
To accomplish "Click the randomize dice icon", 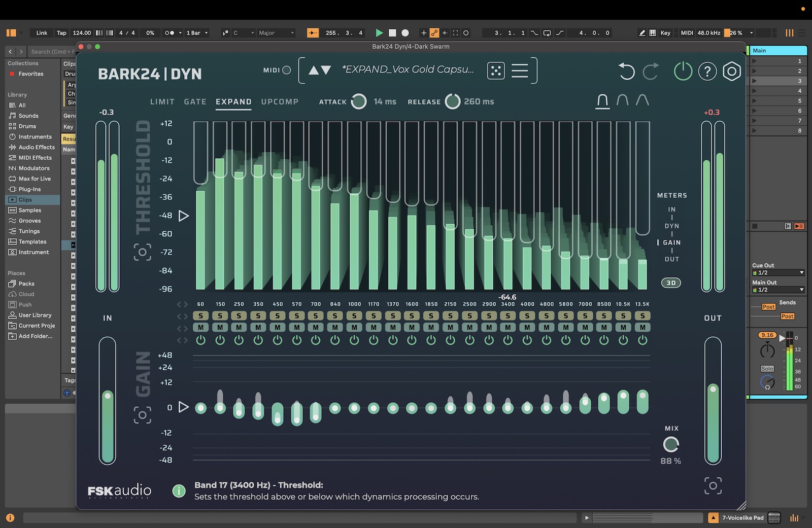I will coord(496,71).
